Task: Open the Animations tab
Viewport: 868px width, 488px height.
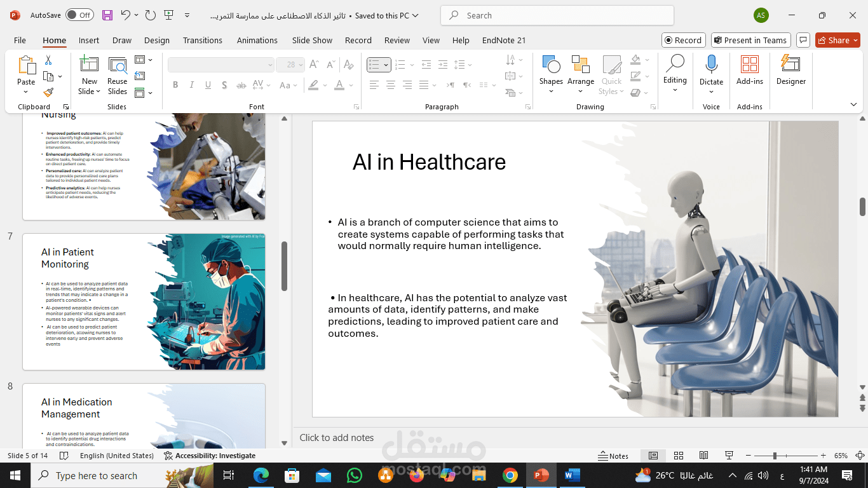Action: point(257,40)
